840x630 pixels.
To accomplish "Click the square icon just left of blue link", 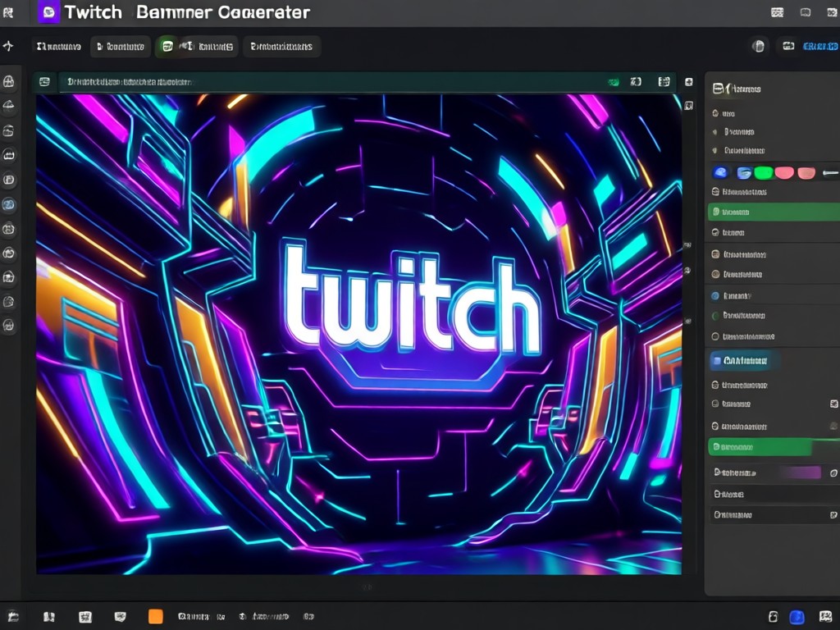I will point(788,46).
